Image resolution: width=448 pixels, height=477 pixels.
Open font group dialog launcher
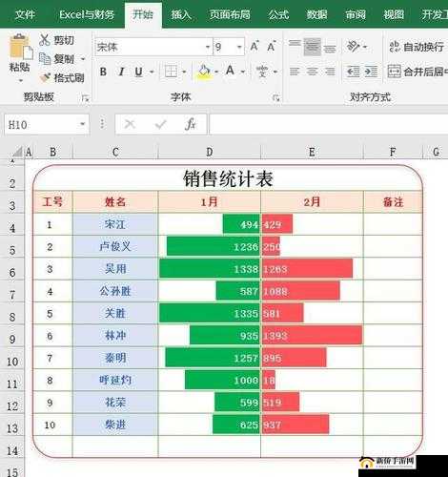coord(275,98)
